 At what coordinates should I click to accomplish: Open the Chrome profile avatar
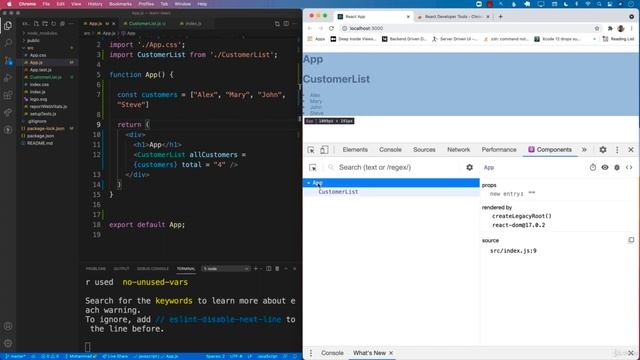[621, 28]
